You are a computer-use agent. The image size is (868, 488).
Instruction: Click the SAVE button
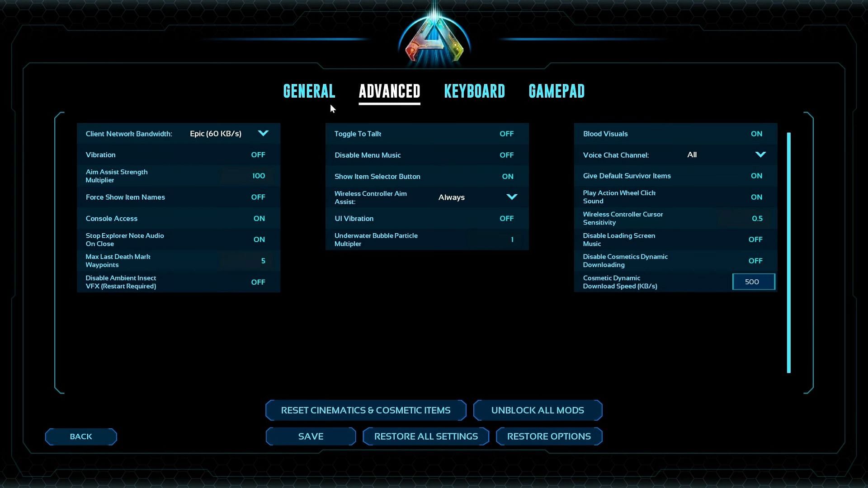[311, 436]
